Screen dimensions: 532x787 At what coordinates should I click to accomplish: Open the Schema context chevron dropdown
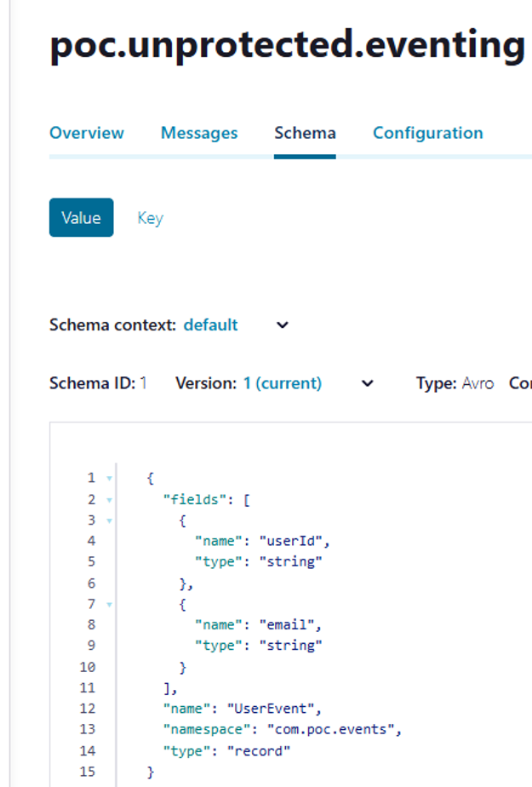point(283,325)
